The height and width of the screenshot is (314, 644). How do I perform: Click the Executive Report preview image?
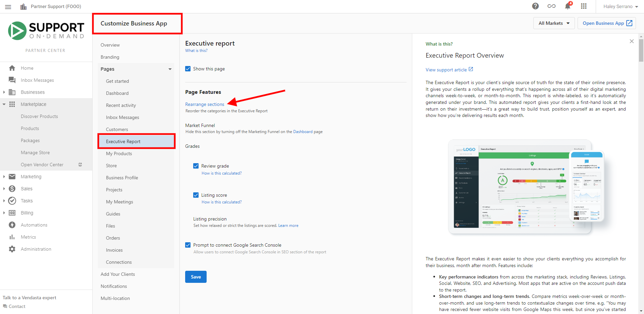tap(526, 187)
